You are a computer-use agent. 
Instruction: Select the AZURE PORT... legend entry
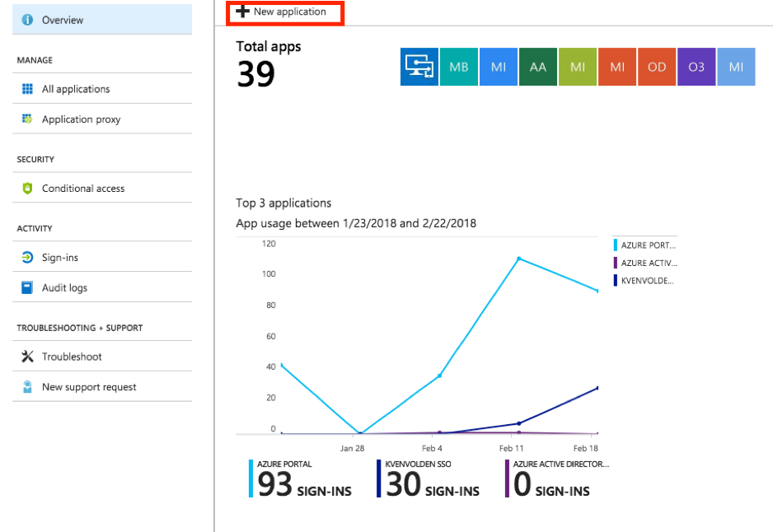644,245
